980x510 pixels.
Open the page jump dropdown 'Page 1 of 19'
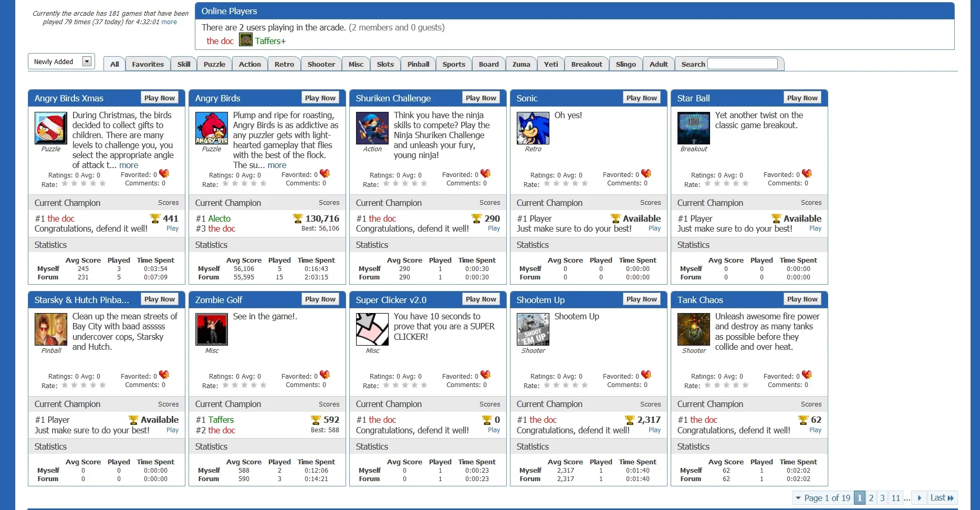[823, 498]
